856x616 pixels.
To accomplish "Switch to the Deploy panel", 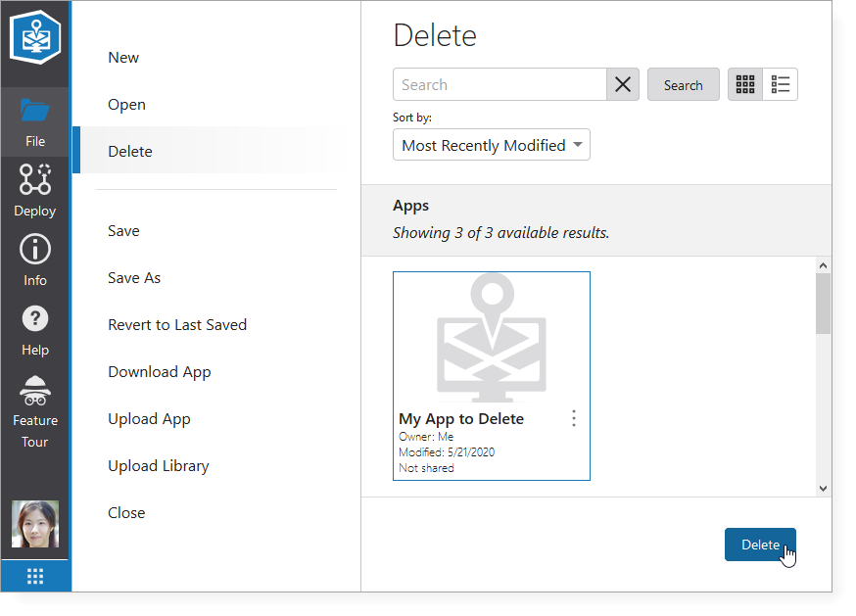I will point(35,191).
